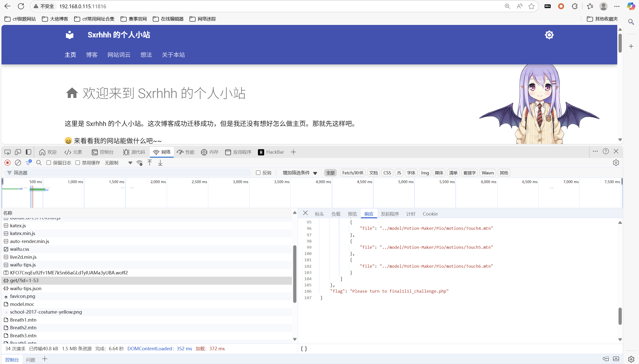This screenshot has height=364, width=639.
Task: Switch to the 控制台 DevTools tab
Action: [103, 152]
